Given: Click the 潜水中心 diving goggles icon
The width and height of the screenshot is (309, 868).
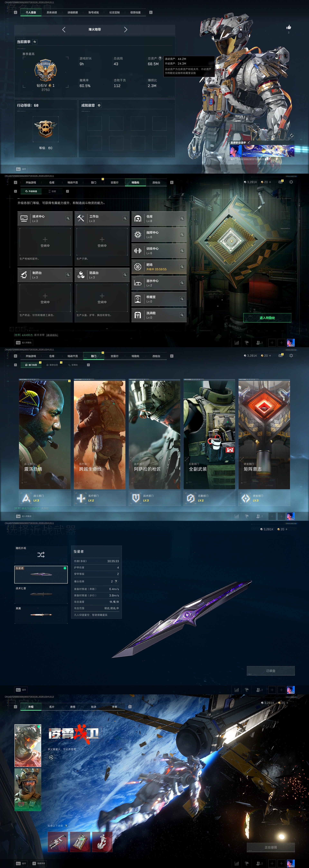Looking at the screenshot, I should (x=138, y=283).
